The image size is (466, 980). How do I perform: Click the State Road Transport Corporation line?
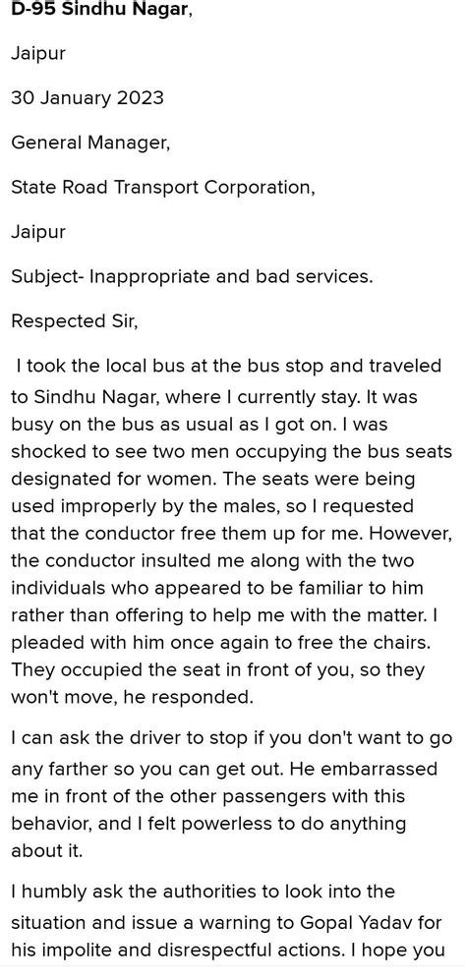tap(162, 188)
